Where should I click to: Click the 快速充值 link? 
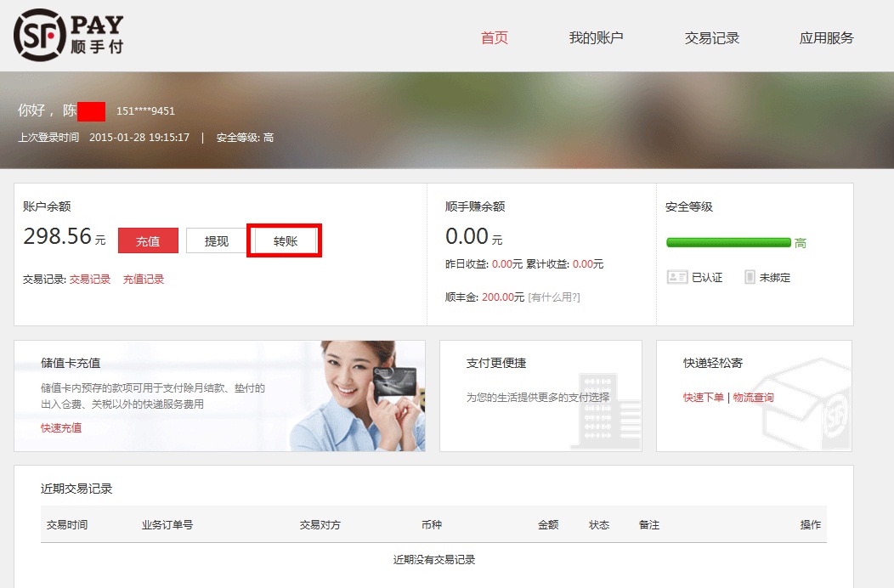(x=61, y=427)
